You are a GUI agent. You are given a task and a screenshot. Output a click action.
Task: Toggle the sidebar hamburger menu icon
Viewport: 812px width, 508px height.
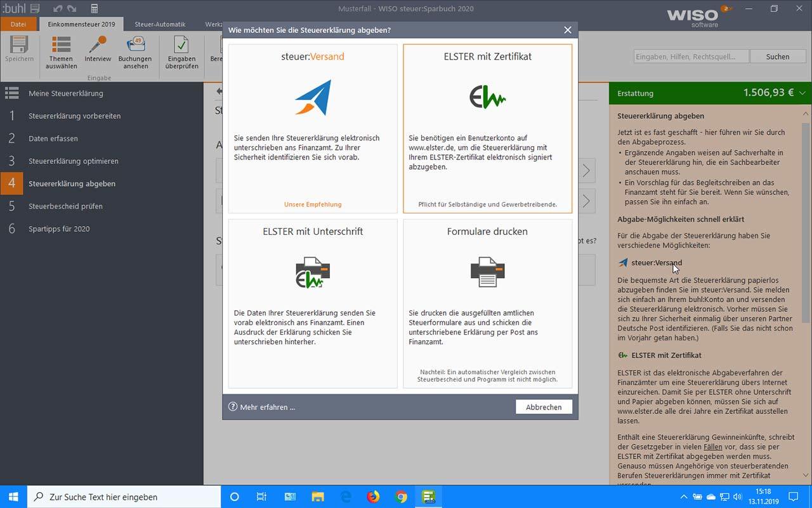click(x=11, y=93)
